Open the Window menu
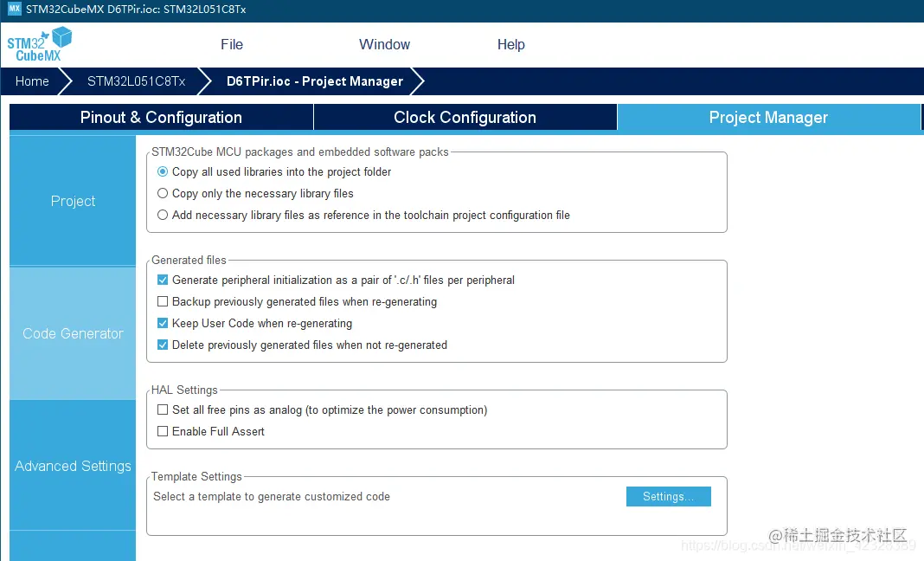The height and width of the screenshot is (561, 924). tap(384, 44)
